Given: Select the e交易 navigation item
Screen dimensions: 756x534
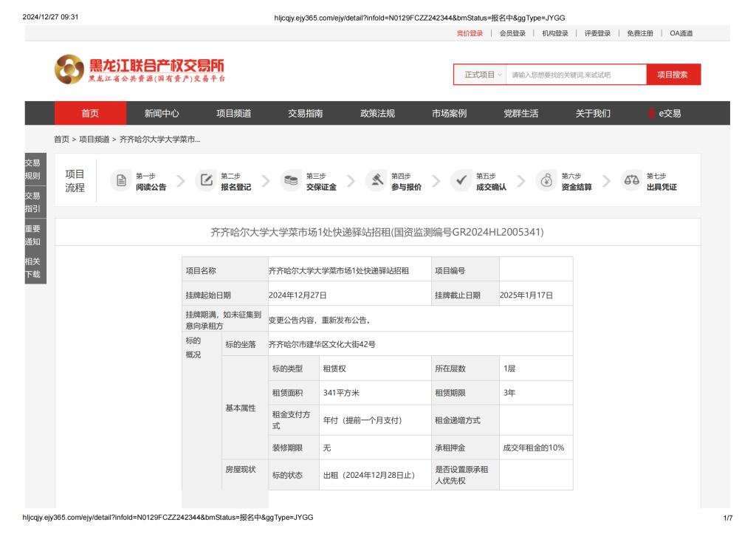Looking at the screenshot, I should tap(664, 113).
